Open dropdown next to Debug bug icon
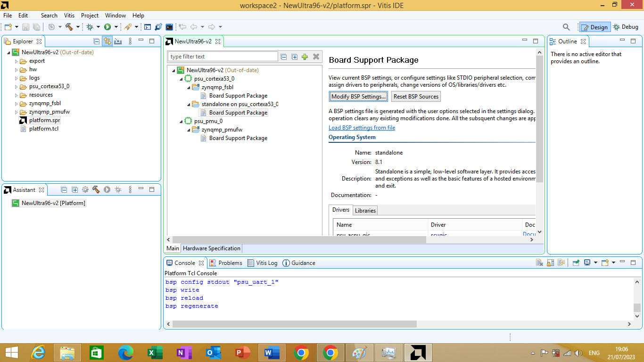 point(98,27)
